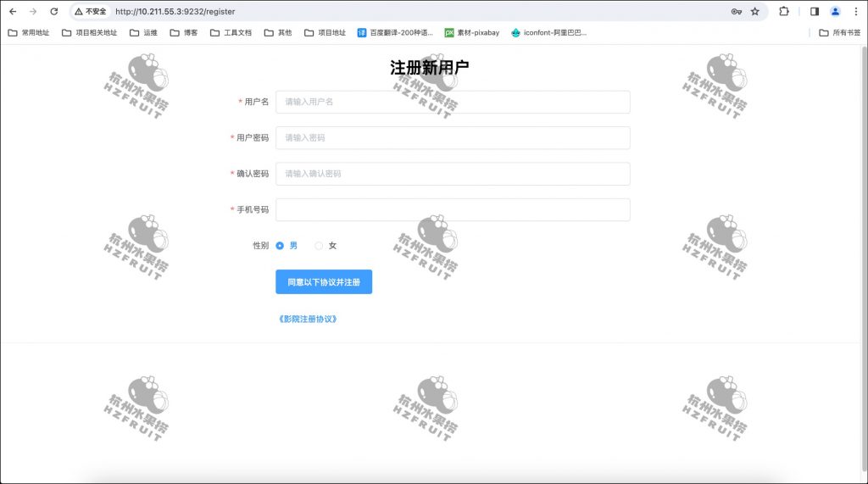868x484 pixels.
Task: Open the 其他 bookmark folder
Action: coord(278,33)
